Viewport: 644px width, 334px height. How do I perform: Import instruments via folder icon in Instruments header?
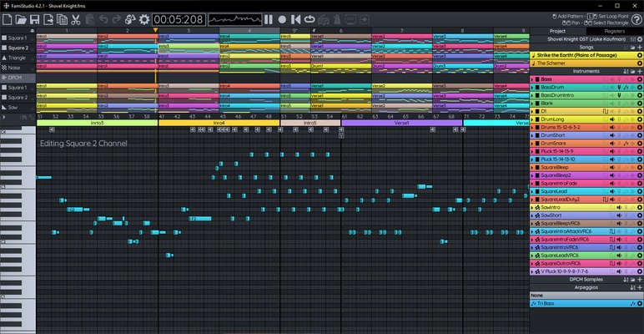(633, 71)
